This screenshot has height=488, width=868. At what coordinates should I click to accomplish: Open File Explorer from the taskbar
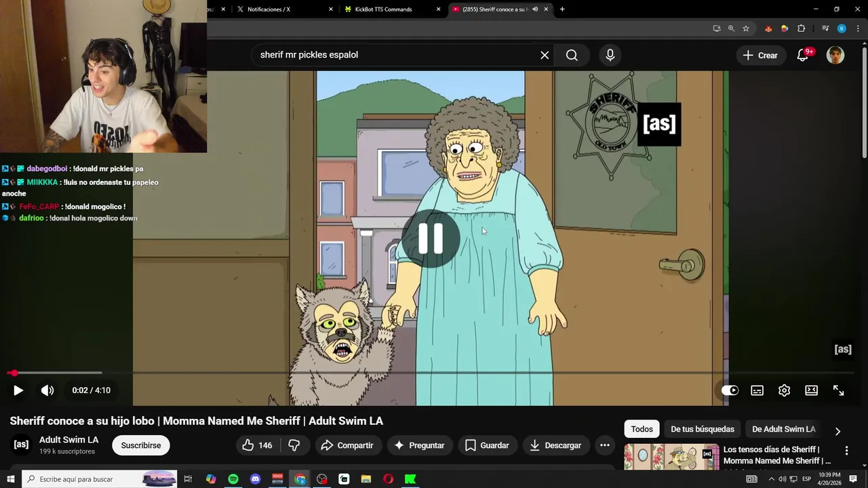366,479
